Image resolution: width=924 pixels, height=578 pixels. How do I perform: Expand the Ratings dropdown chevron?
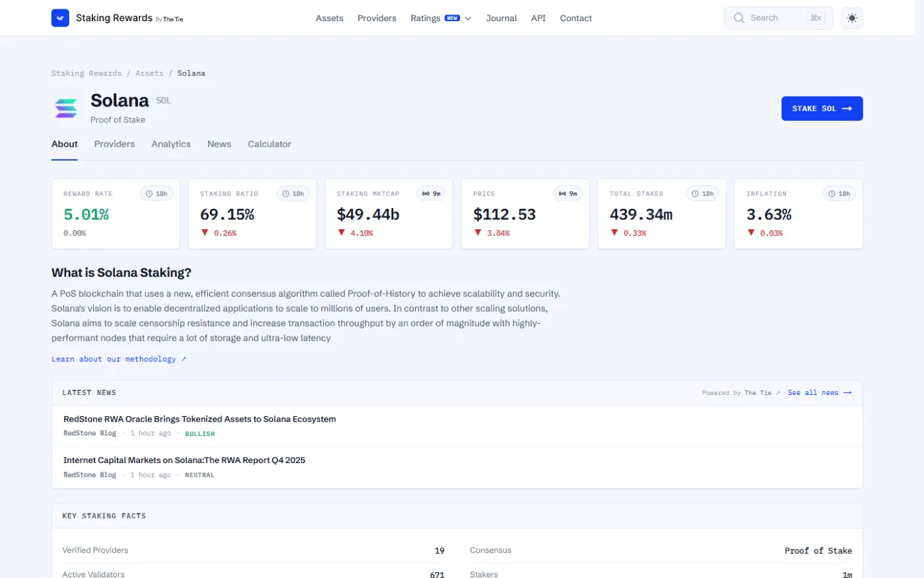point(468,18)
